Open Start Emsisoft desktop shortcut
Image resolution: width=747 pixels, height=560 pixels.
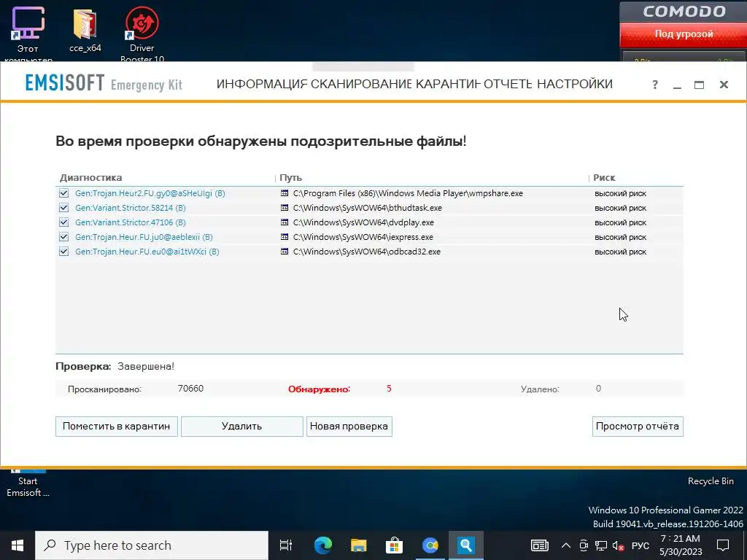point(28,484)
